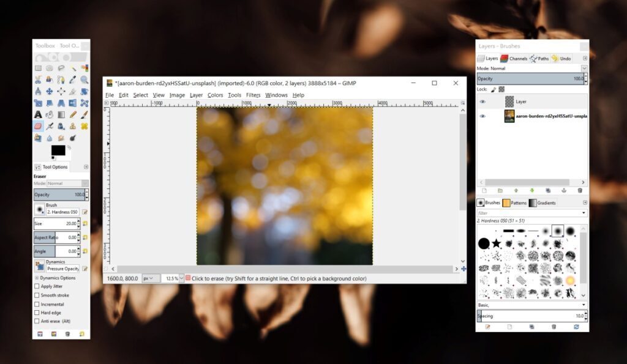Image resolution: width=627 pixels, height=364 pixels.
Task: Delete the selected layer using the trash icon
Action: tap(580, 190)
